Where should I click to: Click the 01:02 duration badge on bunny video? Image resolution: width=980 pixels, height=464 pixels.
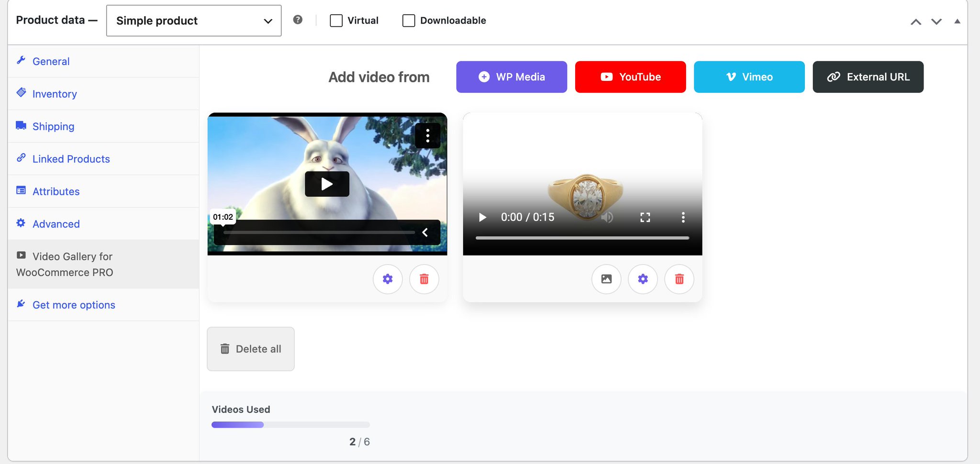pyautogui.click(x=223, y=217)
